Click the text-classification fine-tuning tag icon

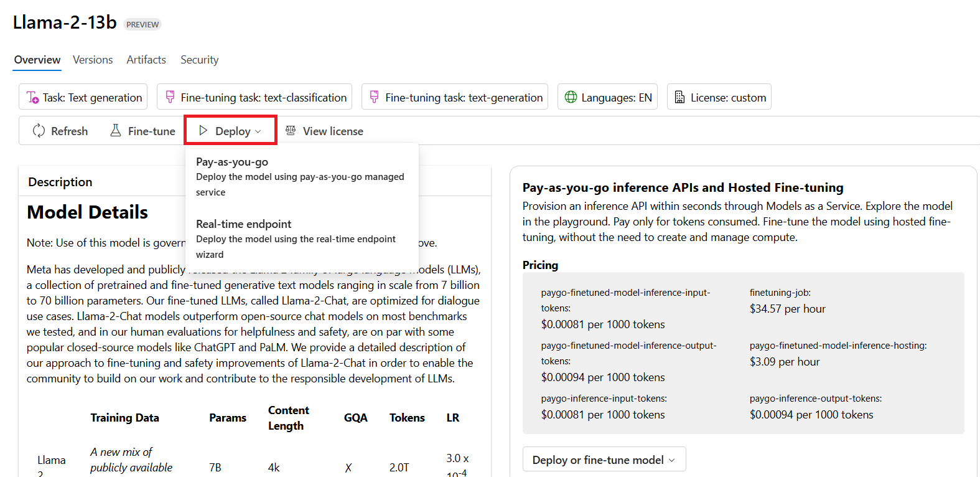(x=170, y=97)
